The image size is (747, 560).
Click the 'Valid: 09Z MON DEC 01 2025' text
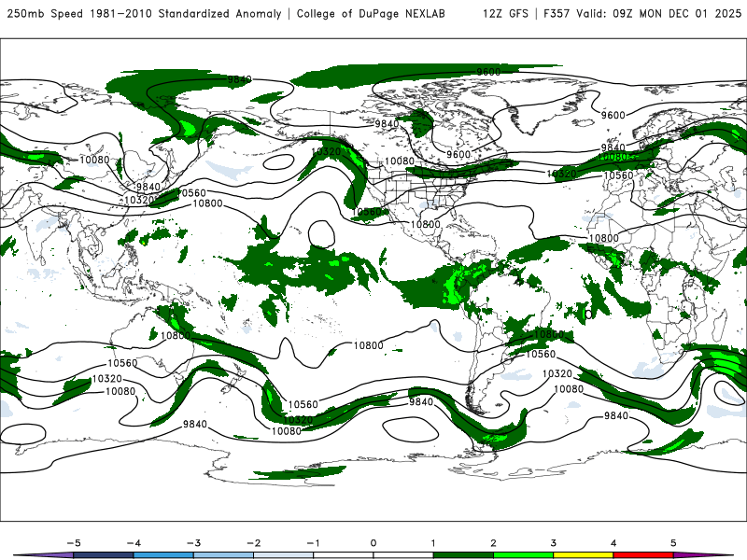659,14
